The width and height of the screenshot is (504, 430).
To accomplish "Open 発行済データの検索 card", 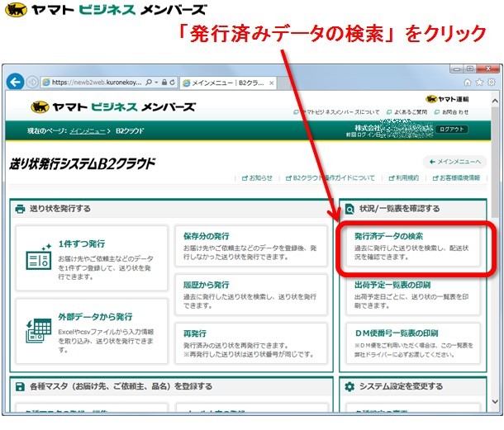I will point(413,246).
